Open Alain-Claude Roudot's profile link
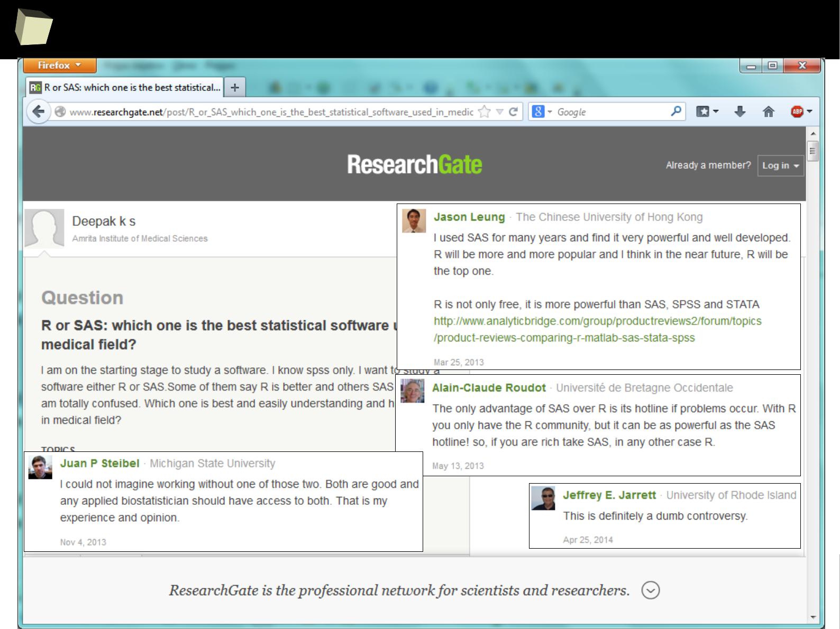The image size is (840, 629). 489,388
